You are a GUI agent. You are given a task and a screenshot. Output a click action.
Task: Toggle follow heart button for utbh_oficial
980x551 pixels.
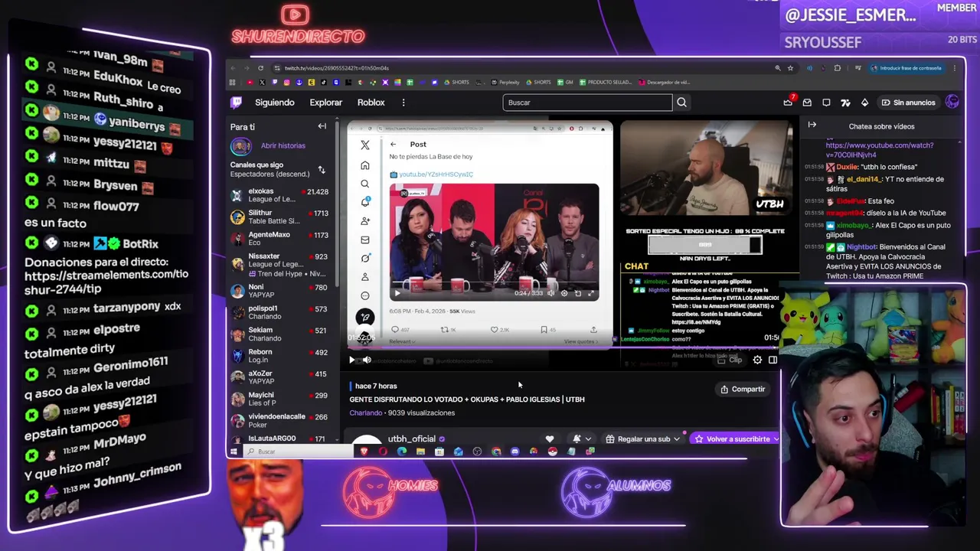click(x=549, y=439)
